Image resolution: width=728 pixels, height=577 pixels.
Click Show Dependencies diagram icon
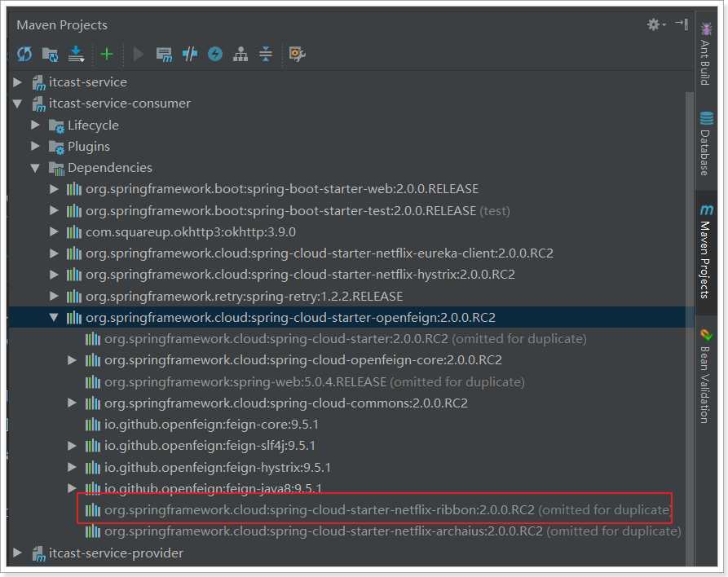point(240,55)
